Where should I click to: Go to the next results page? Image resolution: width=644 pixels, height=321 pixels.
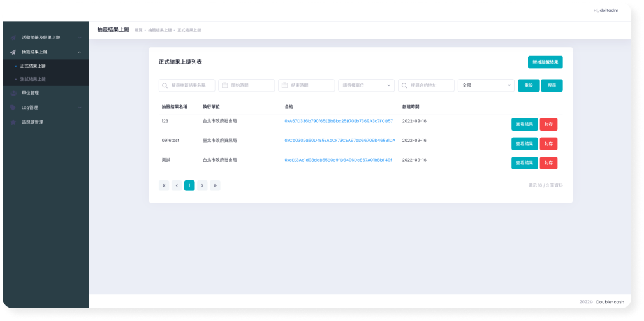click(202, 185)
